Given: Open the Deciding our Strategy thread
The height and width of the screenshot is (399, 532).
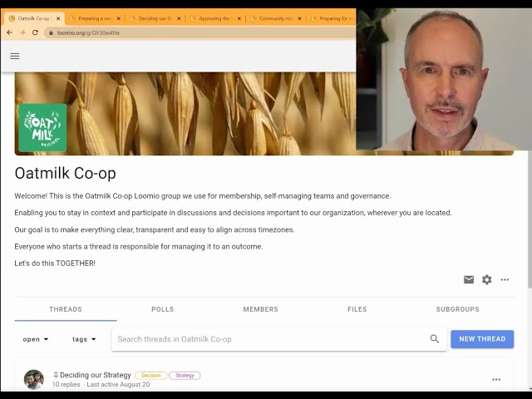Looking at the screenshot, I should coord(96,375).
